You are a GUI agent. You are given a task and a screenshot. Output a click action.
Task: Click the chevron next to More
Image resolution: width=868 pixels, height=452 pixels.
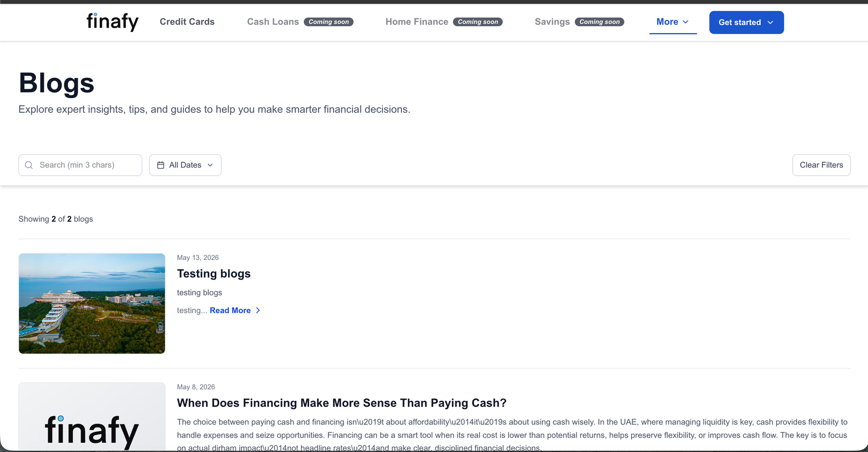(x=686, y=22)
